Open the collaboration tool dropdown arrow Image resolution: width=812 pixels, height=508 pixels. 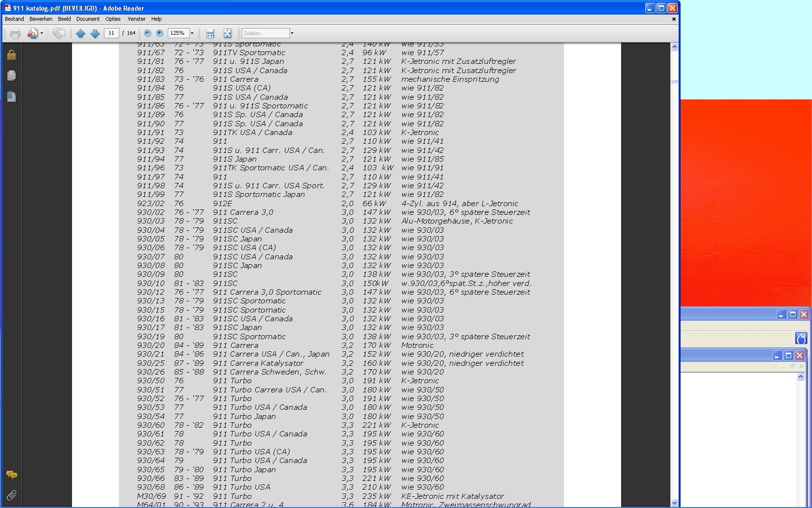42,33
